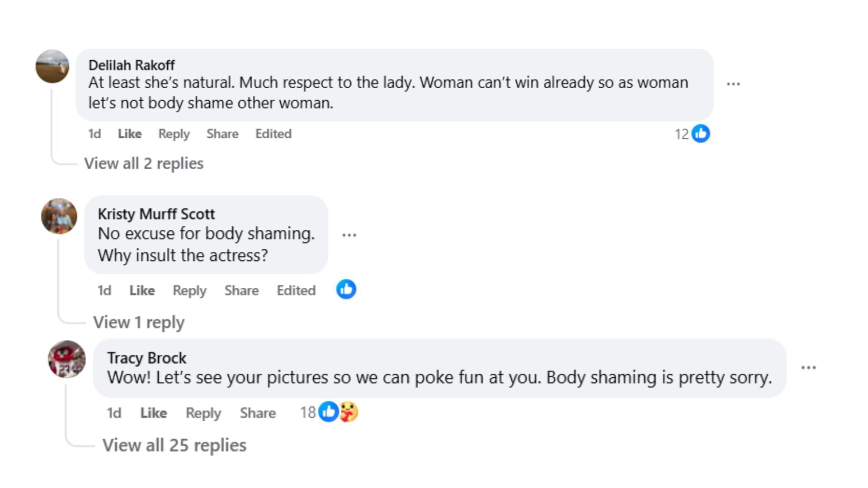Like Delilah Rakoff's comment
This screenshot has height=488, width=868.
click(x=130, y=134)
